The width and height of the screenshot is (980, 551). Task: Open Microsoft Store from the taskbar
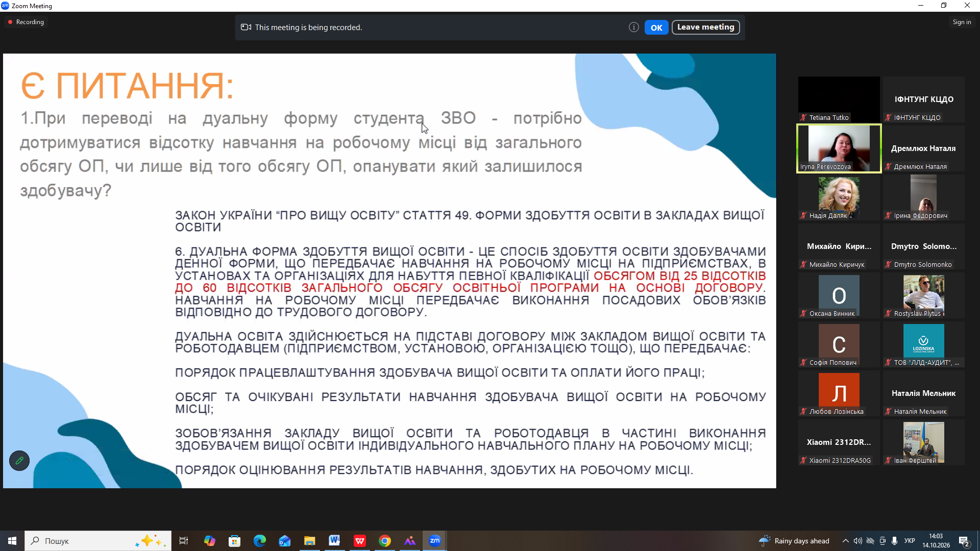coord(234,541)
